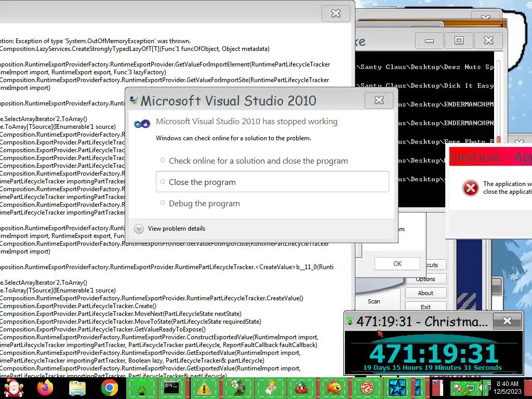Viewport: 532px width, 399px height.
Task: Click OK in the dialog behind Visual Studio
Action: (397, 263)
